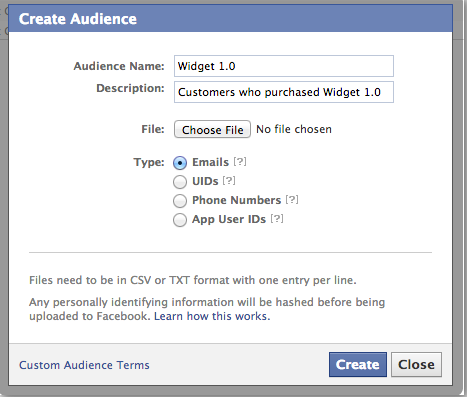Click the Choose File button
Viewport: 467px width, 397px height.
(x=212, y=129)
